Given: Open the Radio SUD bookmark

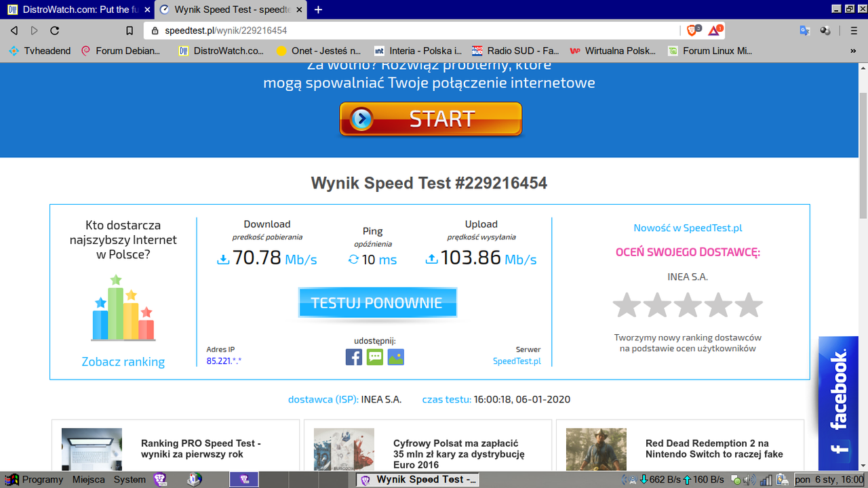Looking at the screenshot, I should click(x=515, y=51).
